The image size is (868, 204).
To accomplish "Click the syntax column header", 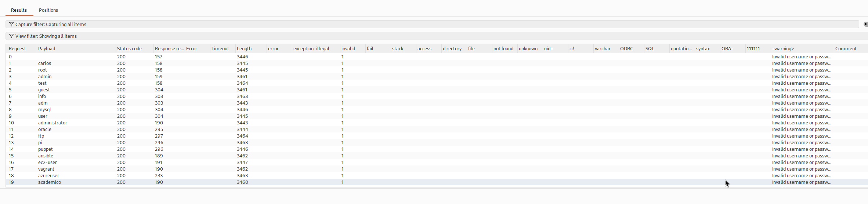I will coord(707,48).
